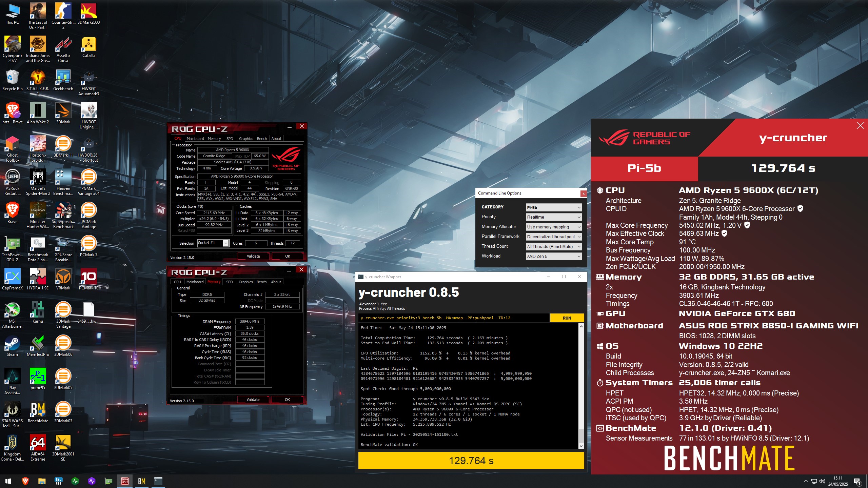The height and width of the screenshot is (488, 868).
Task: Open the Steam desktop shortcut
Action: point(13,346)
